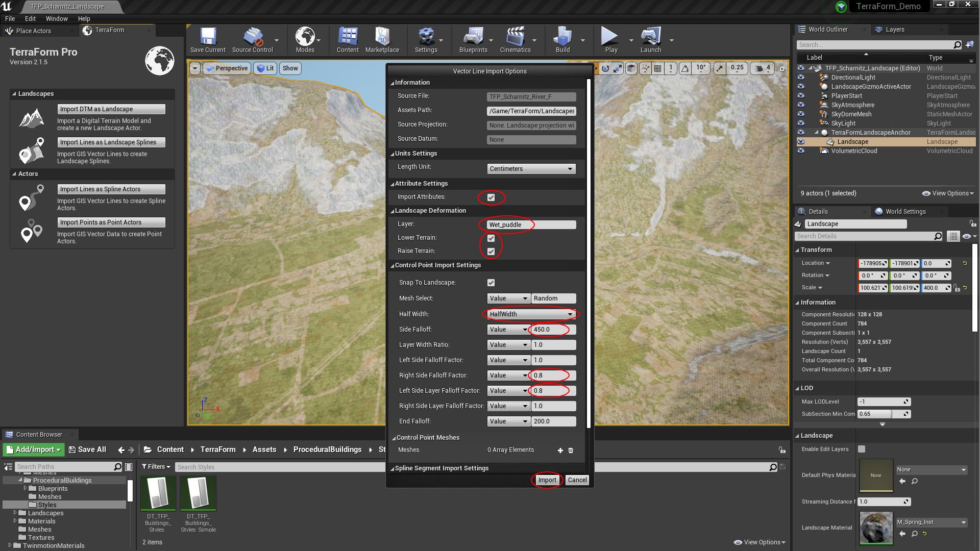This screenshot has height=551, width=980.
Task: Open the File menu
Action: (10, 18)
